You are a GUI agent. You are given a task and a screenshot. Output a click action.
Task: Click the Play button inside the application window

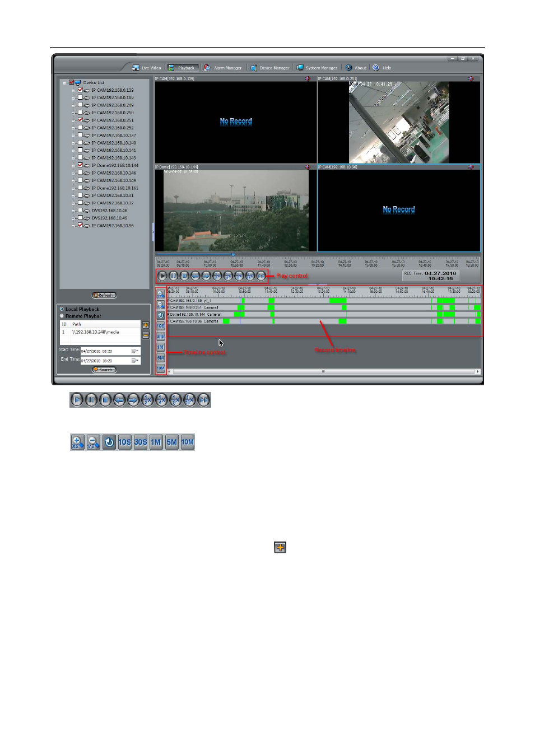click(162, 276)
